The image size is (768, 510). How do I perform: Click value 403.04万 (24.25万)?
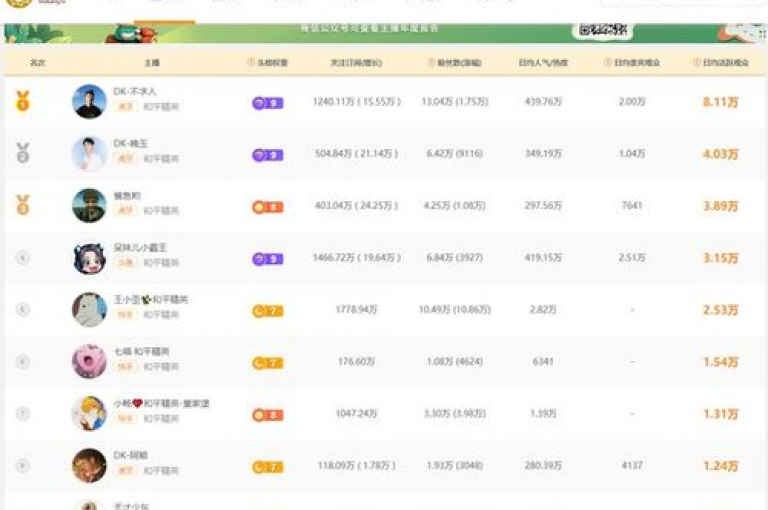pyautogui.click(x=357, y=205)
